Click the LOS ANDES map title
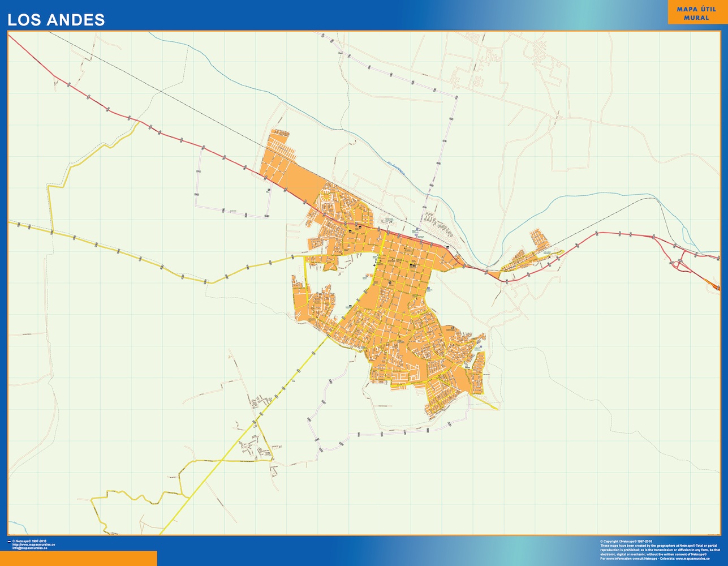 [56, 20]
